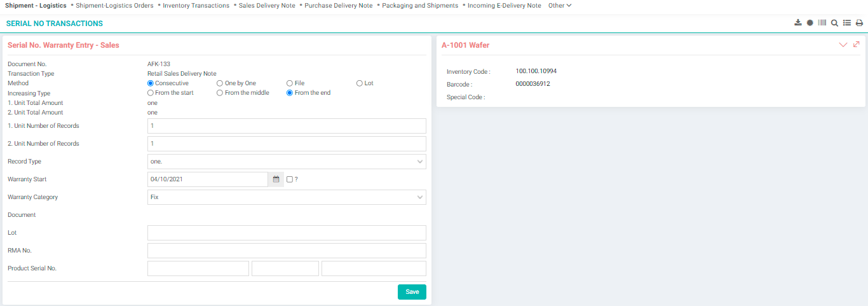Open Shipment-Logistics Orders tab
Image resolution: width=868 pixels, height=306 pixels.
[x=114, y=5]
